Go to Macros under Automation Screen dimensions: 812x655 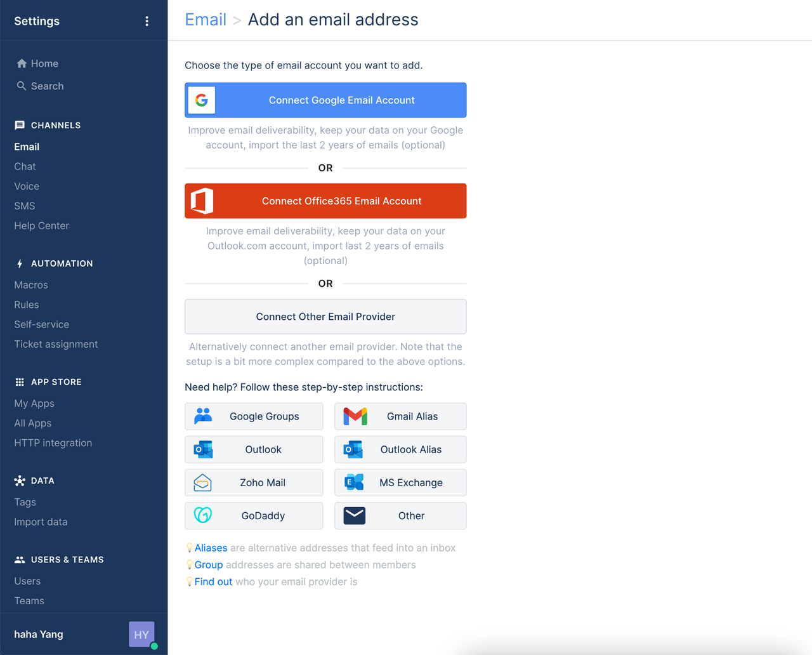click(31, 285)
